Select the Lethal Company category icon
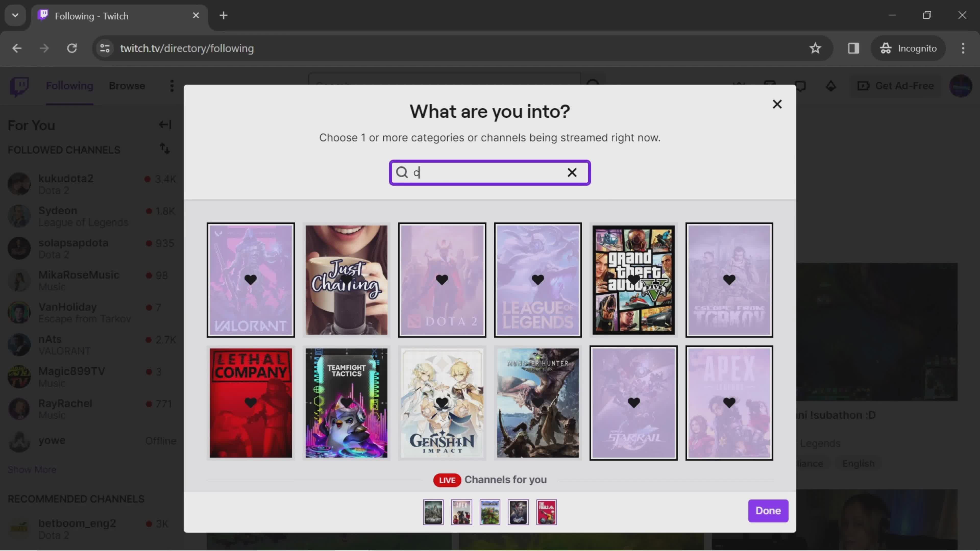 click(x=250, y=402)
